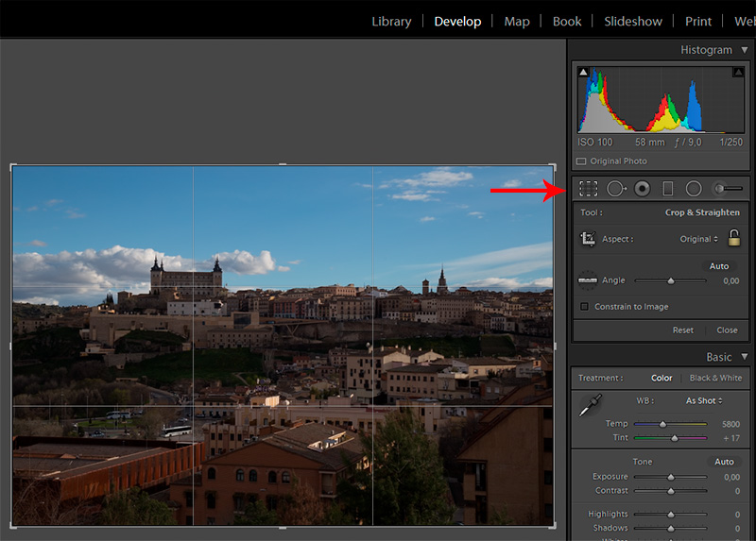The image size is (756, 541).
Task: Toggle the shadow clipping indicator in the histogram
Action: pos(583,73)
